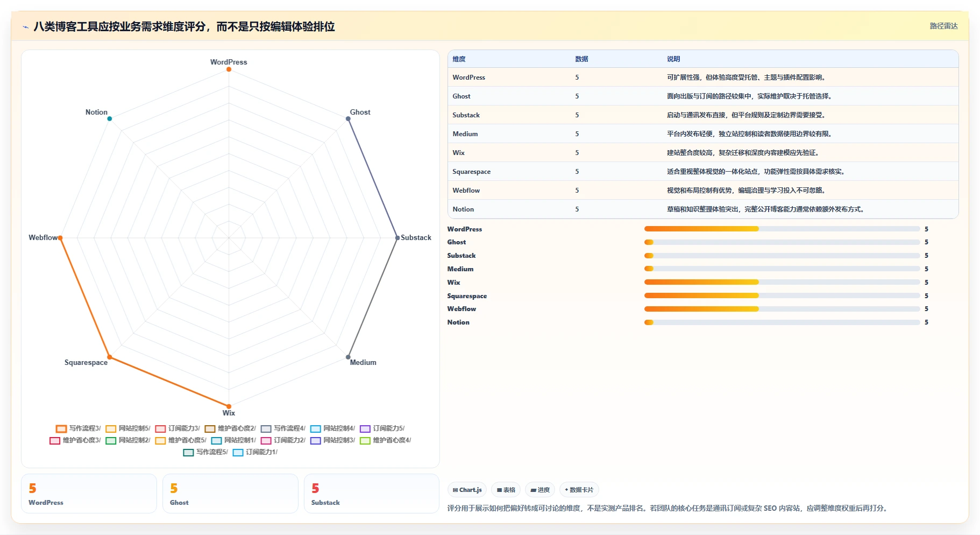Hide the 订阅能力3/ dataset in legend
This screenshot has width=980, height=535.
(177, 428)
